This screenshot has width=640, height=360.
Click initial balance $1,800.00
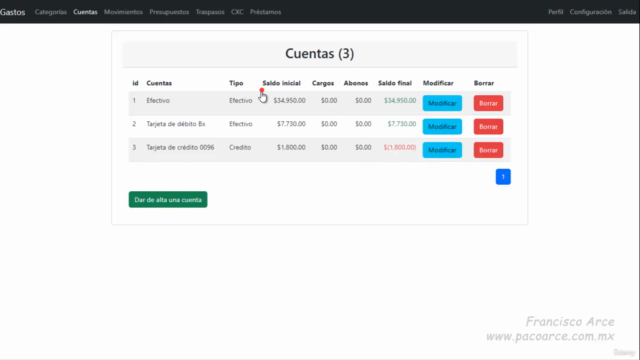coord(291,147)
